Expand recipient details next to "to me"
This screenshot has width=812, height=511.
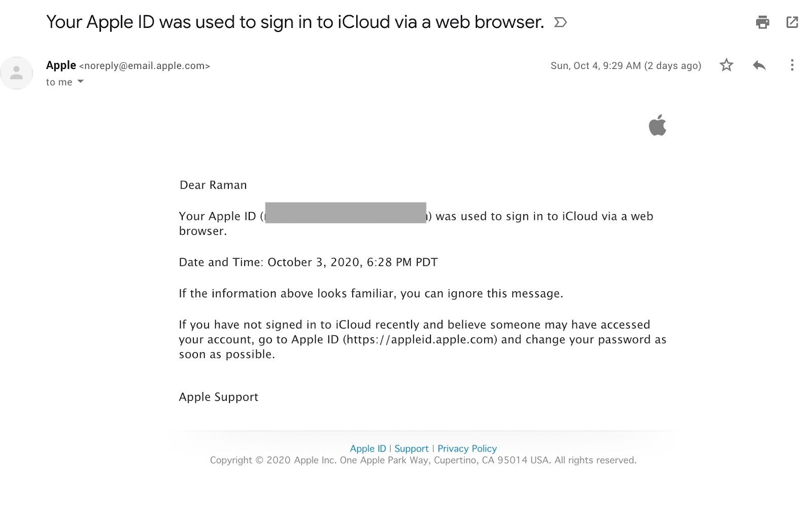tap(80, 82)
